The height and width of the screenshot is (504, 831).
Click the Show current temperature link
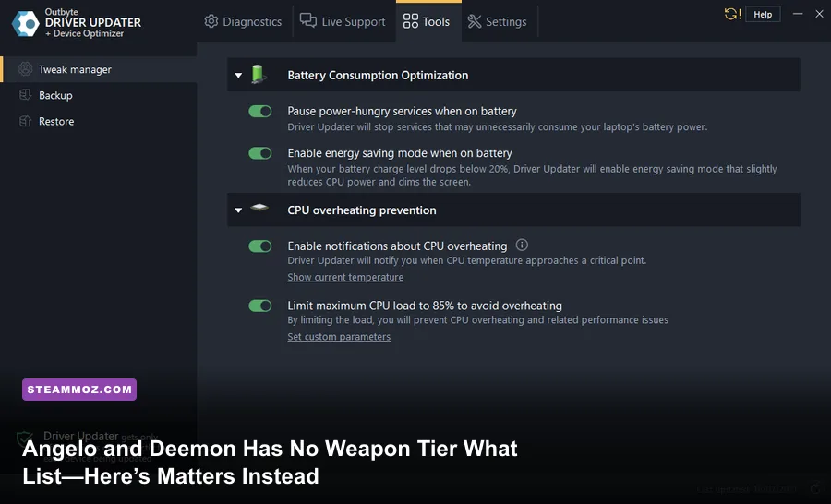tap(345, 277)
